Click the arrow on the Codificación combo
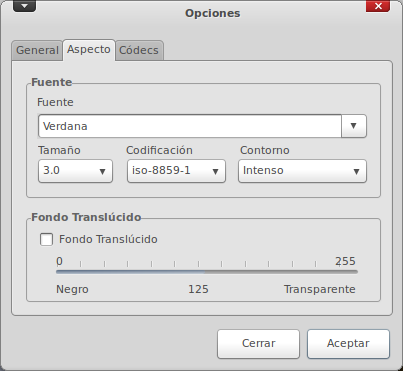This screenshot has width=403, height=371. tap(215, 171)
